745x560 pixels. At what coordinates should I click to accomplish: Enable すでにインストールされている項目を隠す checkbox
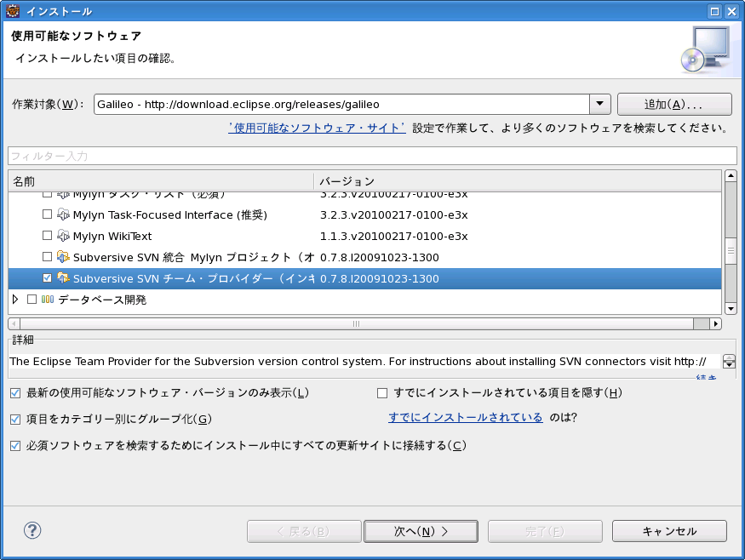point(382,393)
